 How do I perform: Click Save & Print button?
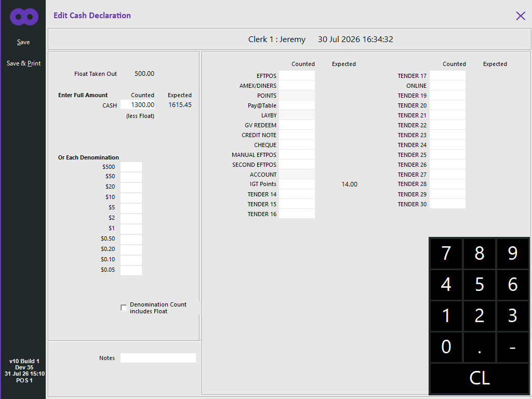pyautogui.click(x=23, y=63)
